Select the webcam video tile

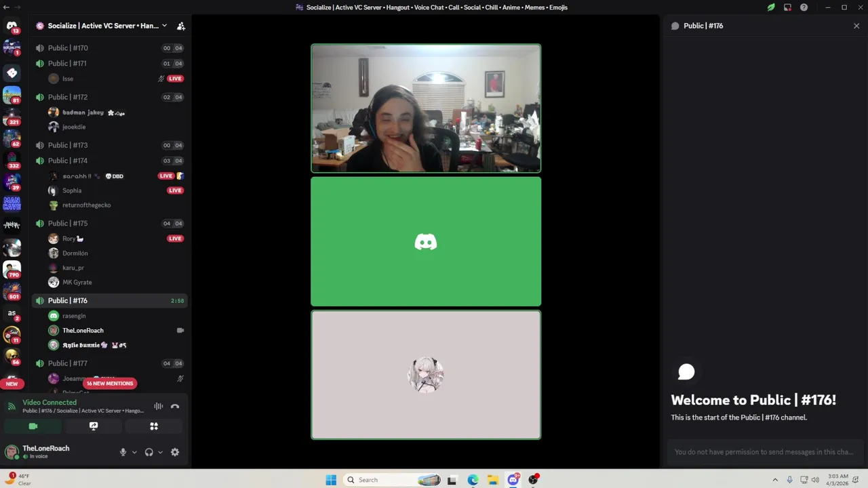click(426, 108)
